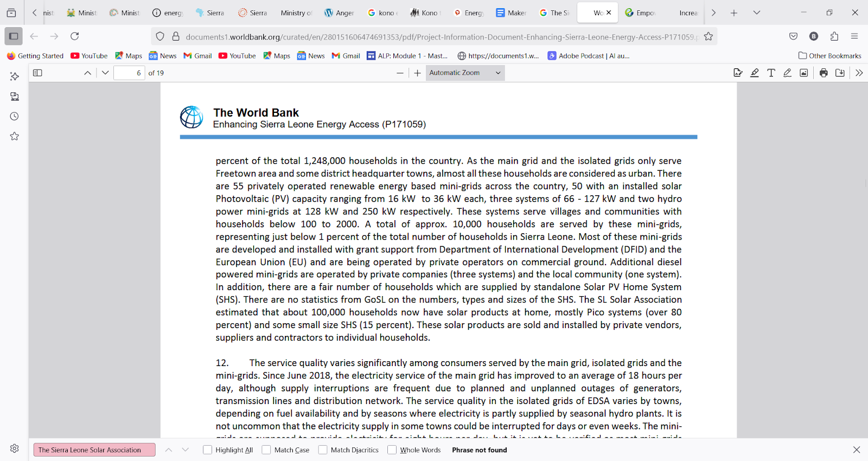Select the add image tool

coord(803,73)
